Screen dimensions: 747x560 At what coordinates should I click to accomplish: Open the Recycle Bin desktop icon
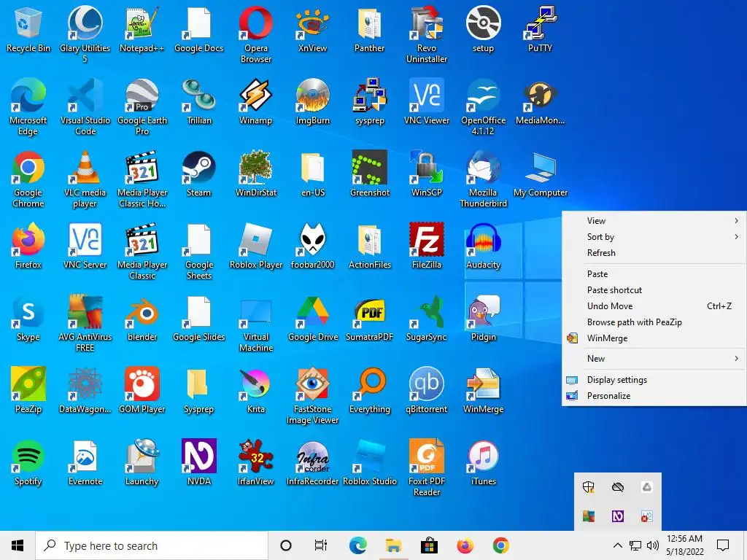pos(28,29)
